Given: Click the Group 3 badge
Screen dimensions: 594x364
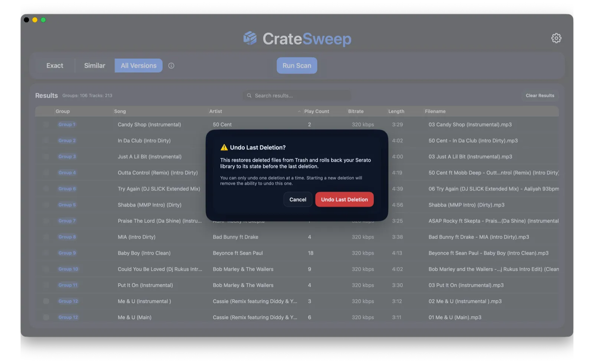Looking at the screenshot, I should pyautogui.click(x=67, y=157).
